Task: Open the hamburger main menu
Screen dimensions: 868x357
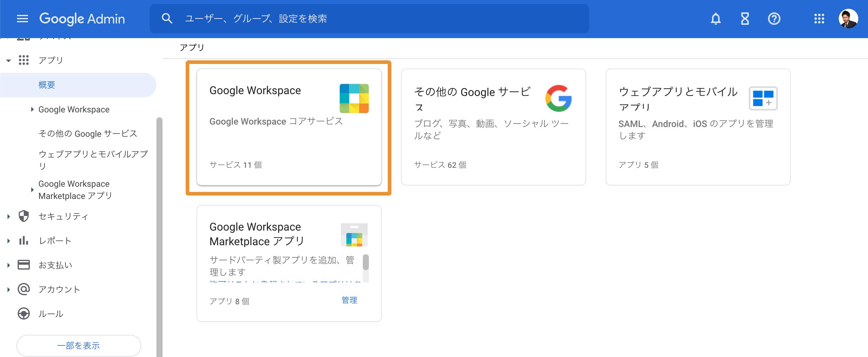Action: (23, 19)
